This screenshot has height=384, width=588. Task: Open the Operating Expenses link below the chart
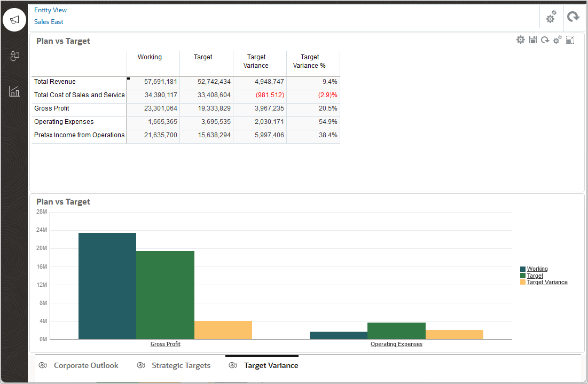coord(396,344)
